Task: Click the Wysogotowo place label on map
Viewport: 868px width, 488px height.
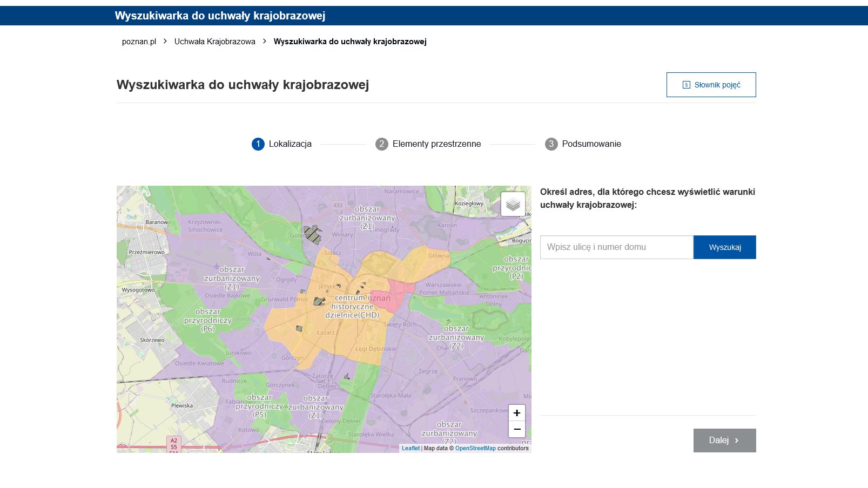Action: point(138,290)
